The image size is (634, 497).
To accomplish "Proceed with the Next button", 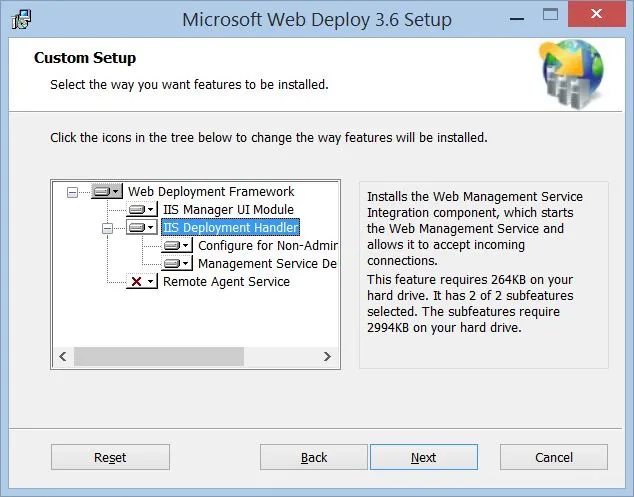I will pos(423,457).
